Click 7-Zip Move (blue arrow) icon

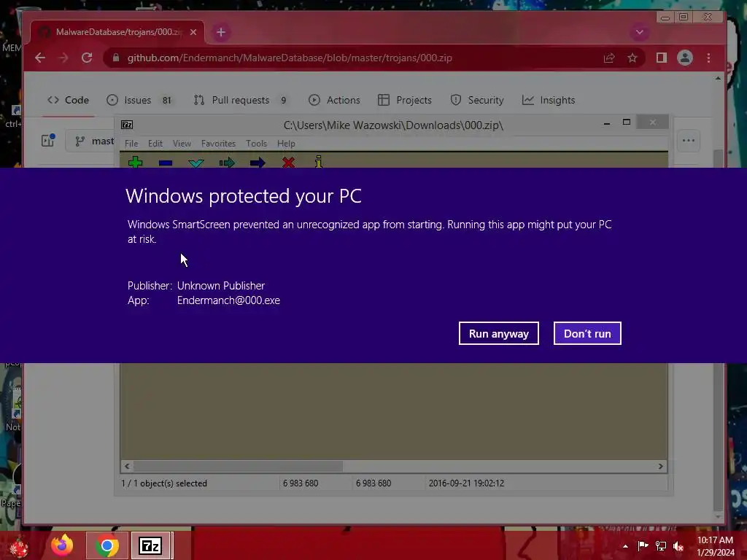(x=258, y=163)
